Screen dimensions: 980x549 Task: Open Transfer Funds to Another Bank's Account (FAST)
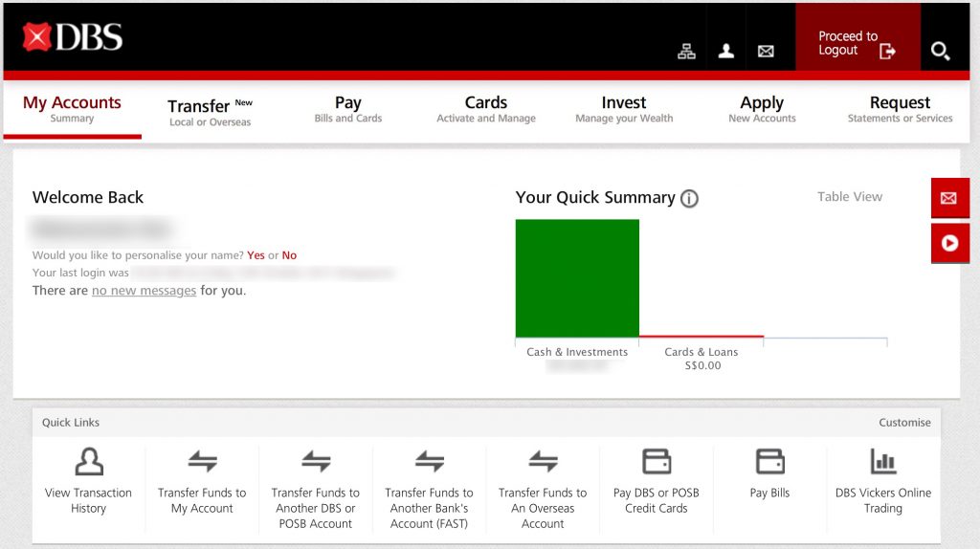pyautogui.click(x=429, y=490)
